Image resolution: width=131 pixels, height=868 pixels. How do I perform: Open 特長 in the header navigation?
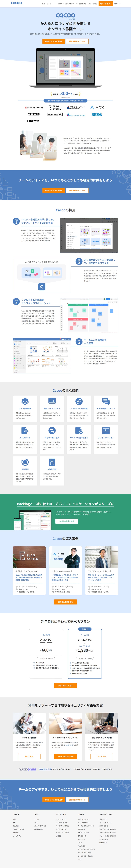[x=43, y=4]
